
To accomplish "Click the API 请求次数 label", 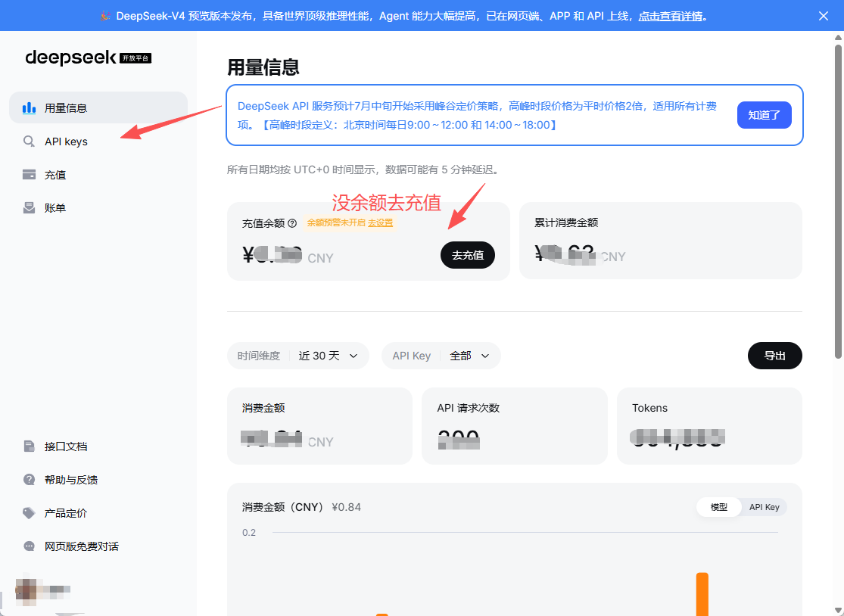I will [x=469, y=408].
